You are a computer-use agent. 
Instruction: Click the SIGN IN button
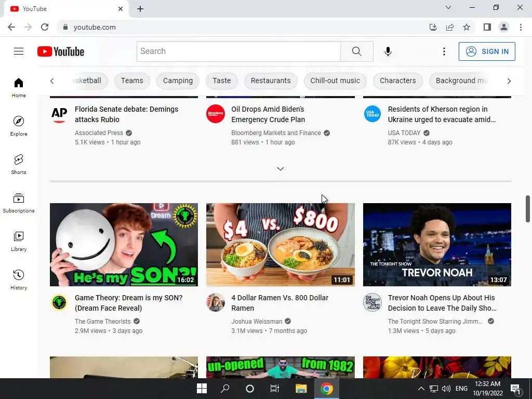[487, 51]
